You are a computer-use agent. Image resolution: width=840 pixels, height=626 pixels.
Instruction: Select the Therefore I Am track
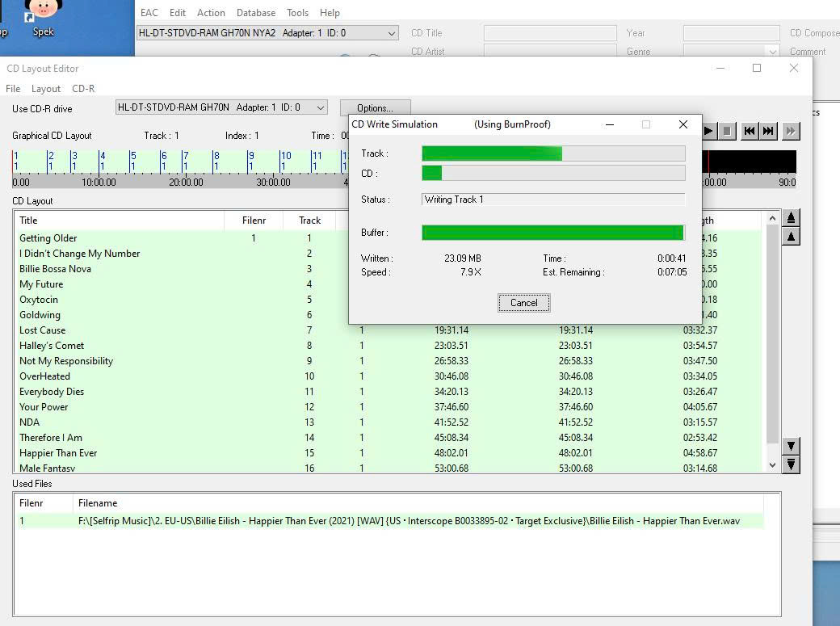click(x=389, y=438)
